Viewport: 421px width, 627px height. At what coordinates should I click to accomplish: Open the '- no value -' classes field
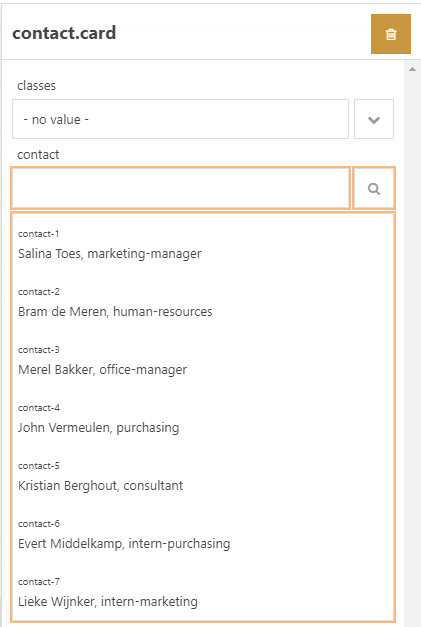180,119
